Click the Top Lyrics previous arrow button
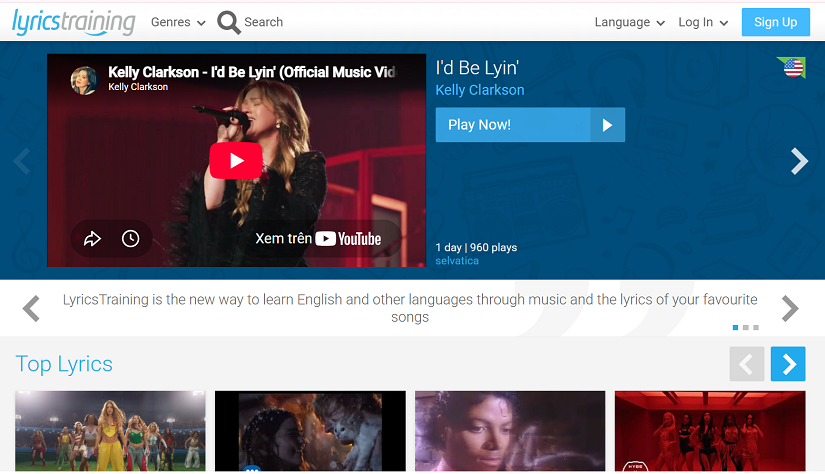 point(747,364)
